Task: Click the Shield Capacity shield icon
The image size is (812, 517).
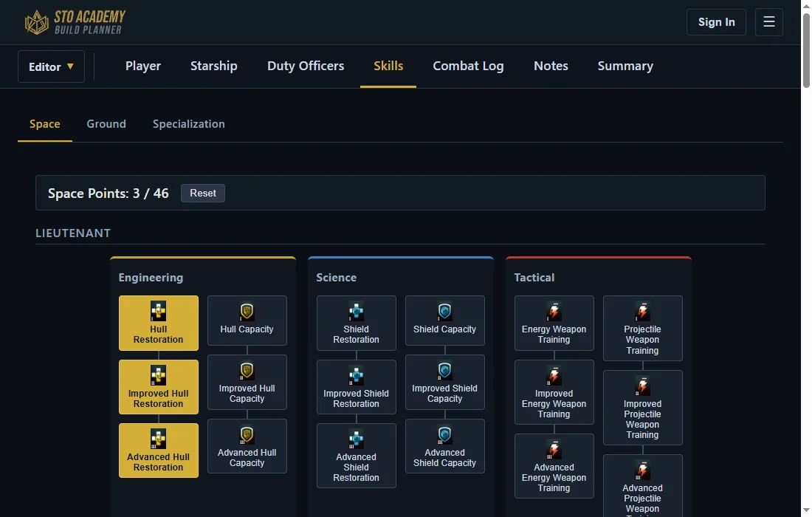Action: pos(445,312)
